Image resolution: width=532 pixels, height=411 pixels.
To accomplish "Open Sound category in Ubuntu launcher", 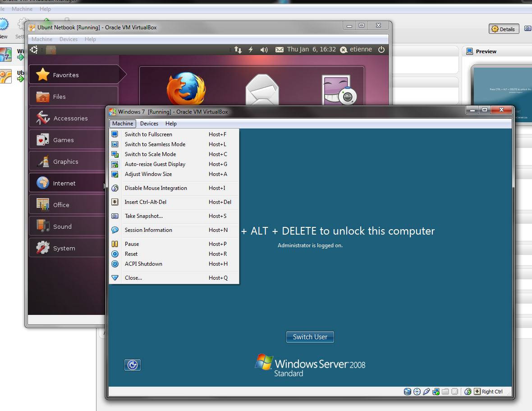I will [67, 226].
